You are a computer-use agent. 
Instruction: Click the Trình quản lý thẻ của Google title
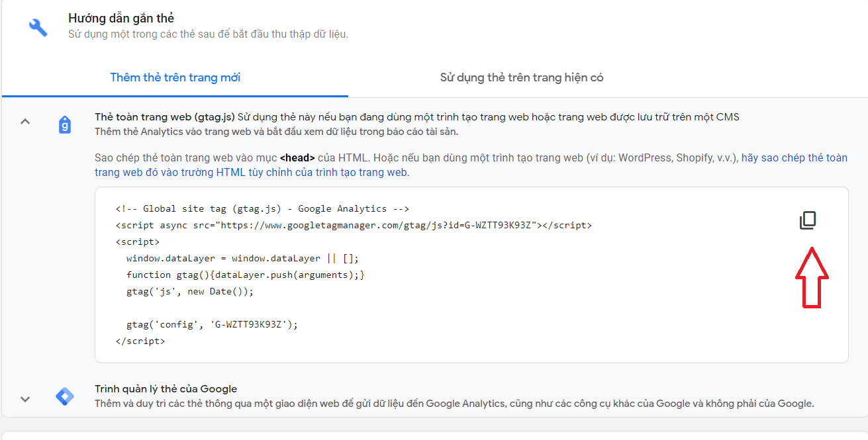[166, 389]
